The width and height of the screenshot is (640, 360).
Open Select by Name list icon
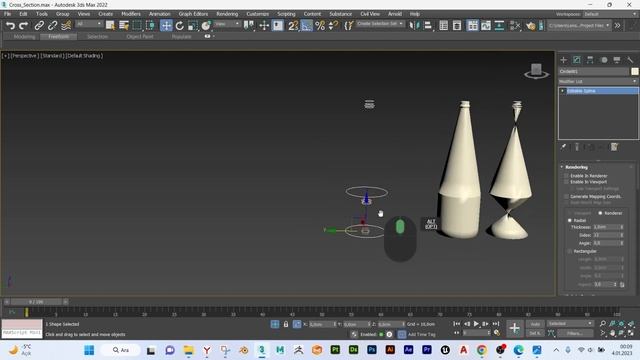tap(124, 26)
